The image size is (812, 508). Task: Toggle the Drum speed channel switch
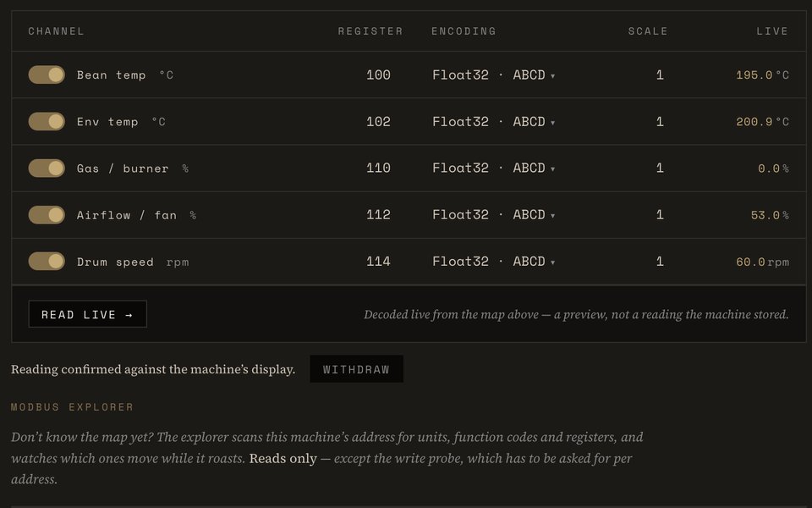(x=47, y=262)
